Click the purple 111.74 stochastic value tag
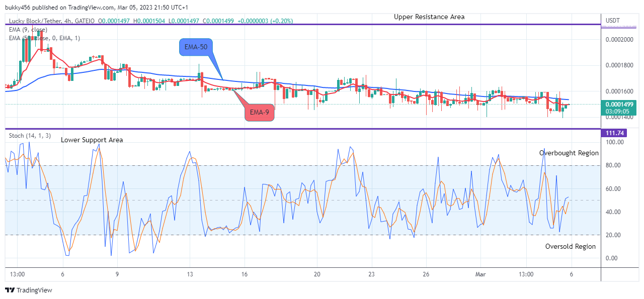Screen dimensions: 644x299 [x=614, y=133]
